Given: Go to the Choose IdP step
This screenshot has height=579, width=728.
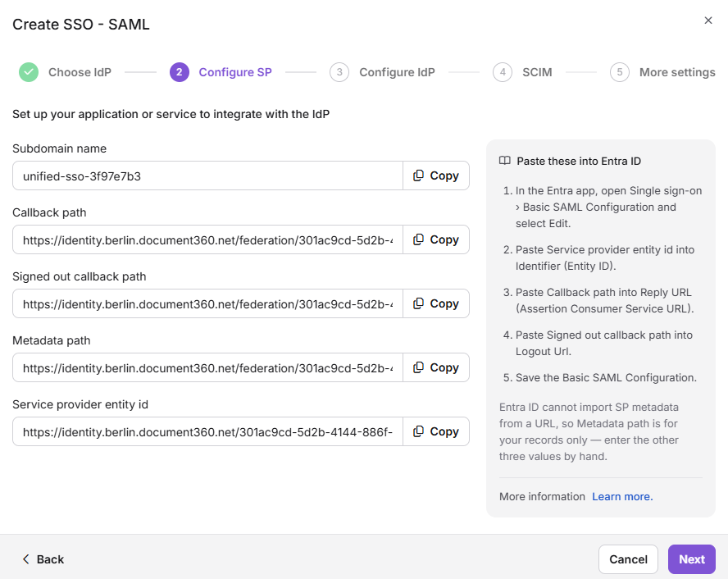Looking at the screenshot, I should [x=80, y=72].
